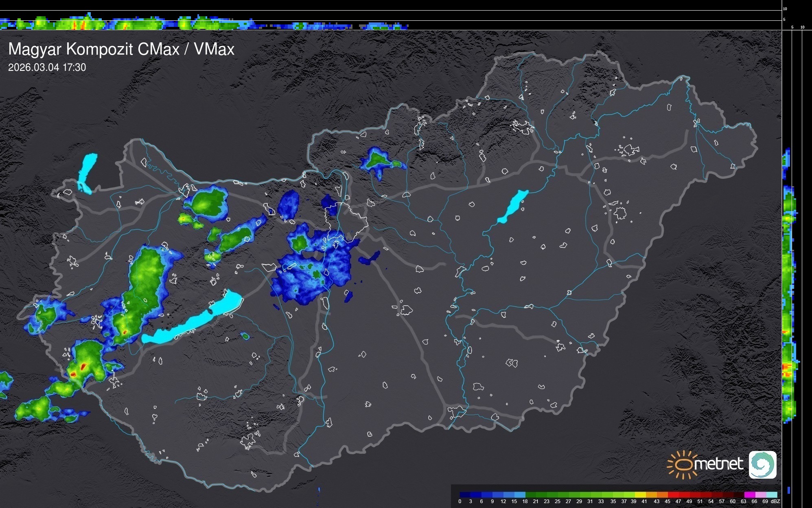Select the yellow 39 dBZ legend swatch
This screenshot has height=508, width=812.
640,495
